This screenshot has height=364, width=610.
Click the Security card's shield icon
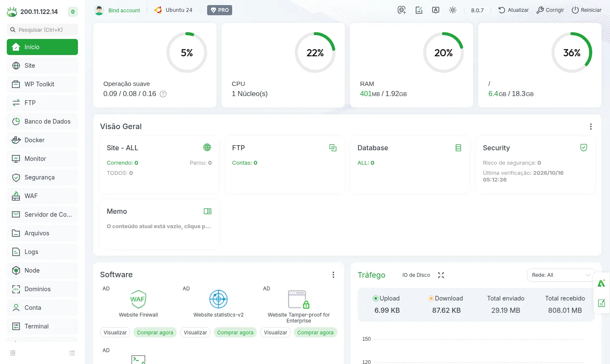tap(584, 147)
